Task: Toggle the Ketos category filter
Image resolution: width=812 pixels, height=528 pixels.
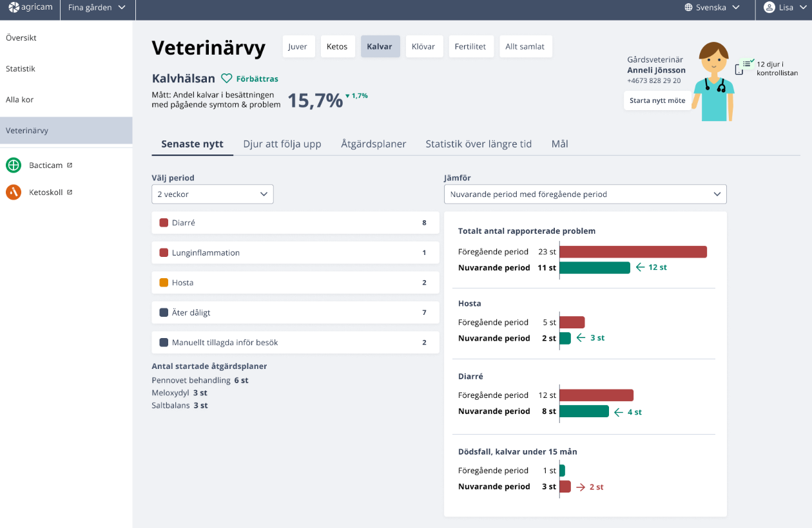Action: [337, 46]
